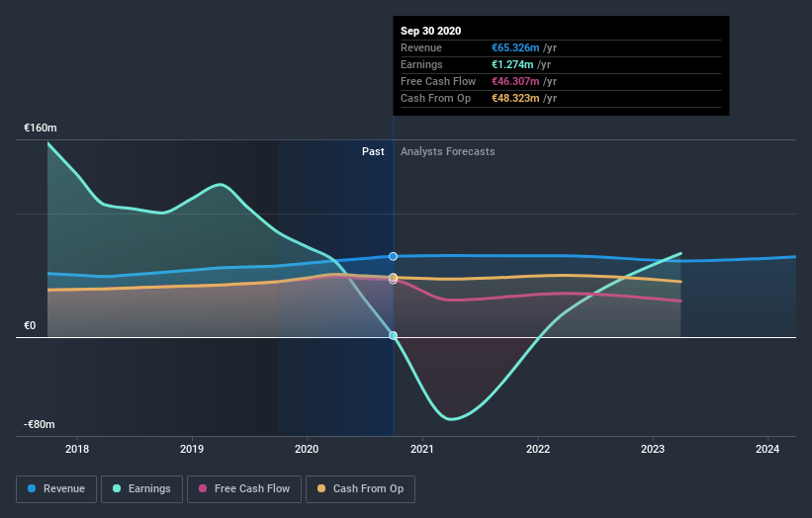Click the orange Cash From Op data point
The height and width of the screenshot is (518, 812).
(393, 278)
